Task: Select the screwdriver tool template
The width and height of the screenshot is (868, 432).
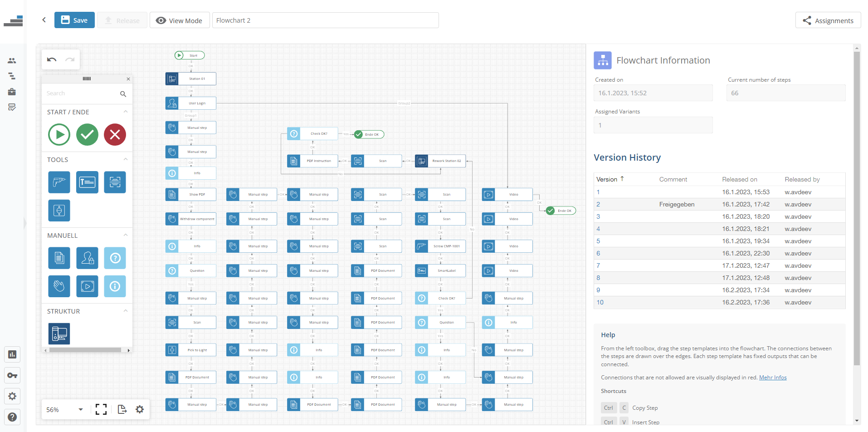Action: pyautogui.click(x=59, y=182)
